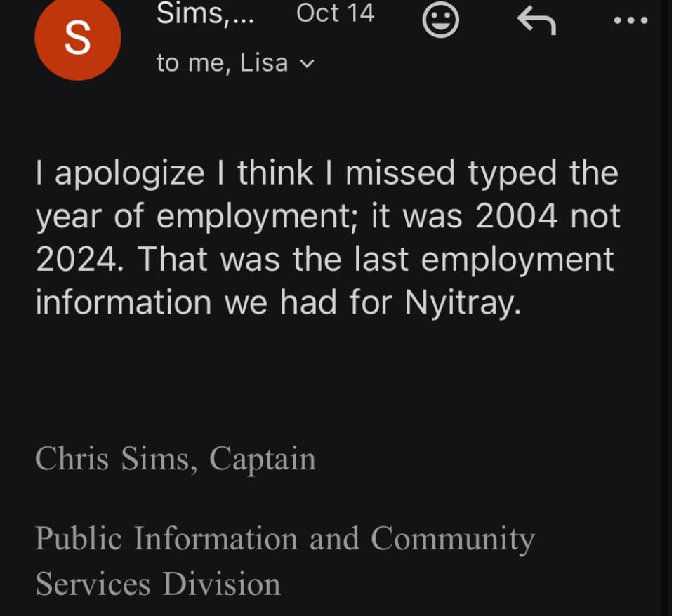Click the name "Nyitray" in the message
Viewport: 674px width, 616px height.
tap(462, 303)
